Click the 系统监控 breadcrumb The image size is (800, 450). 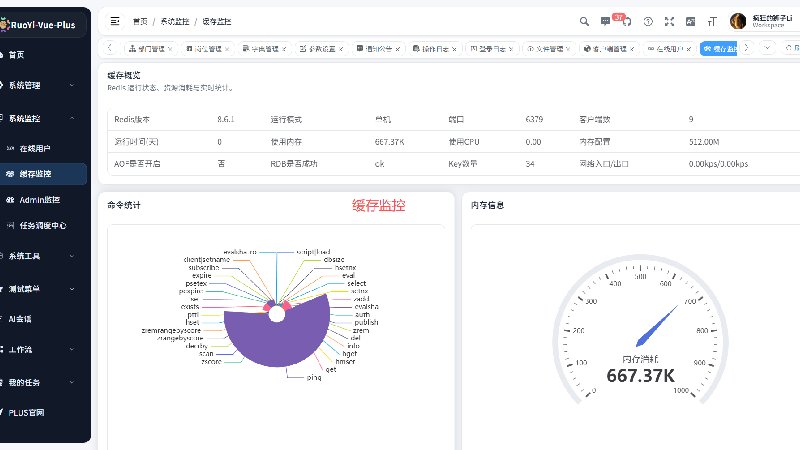point(174,21)
